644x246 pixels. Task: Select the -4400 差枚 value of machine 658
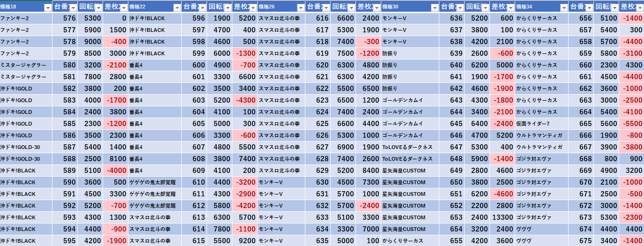pyautogui.click(x=631, y=42)
